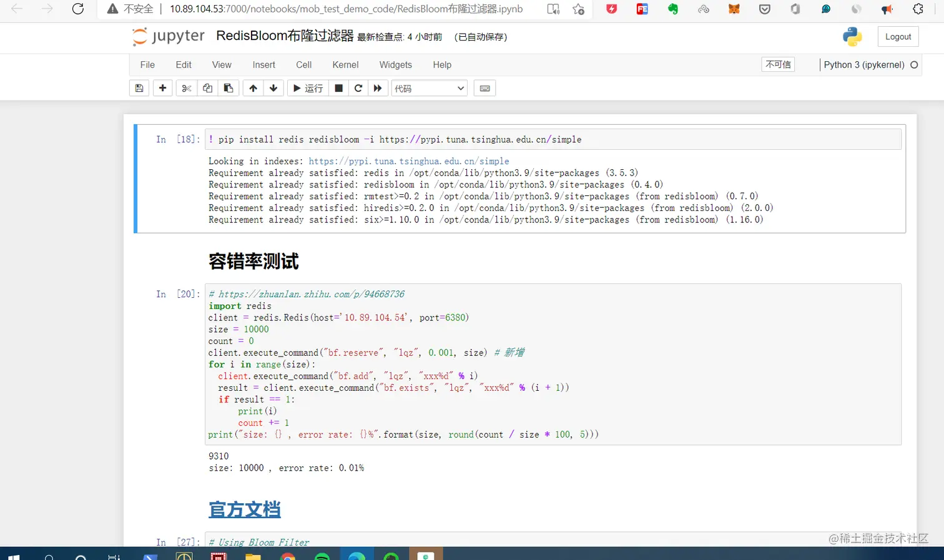The height and width of the screenshot is (560, 944).
Task: Click the Logout button
Action: pos(898,37)
